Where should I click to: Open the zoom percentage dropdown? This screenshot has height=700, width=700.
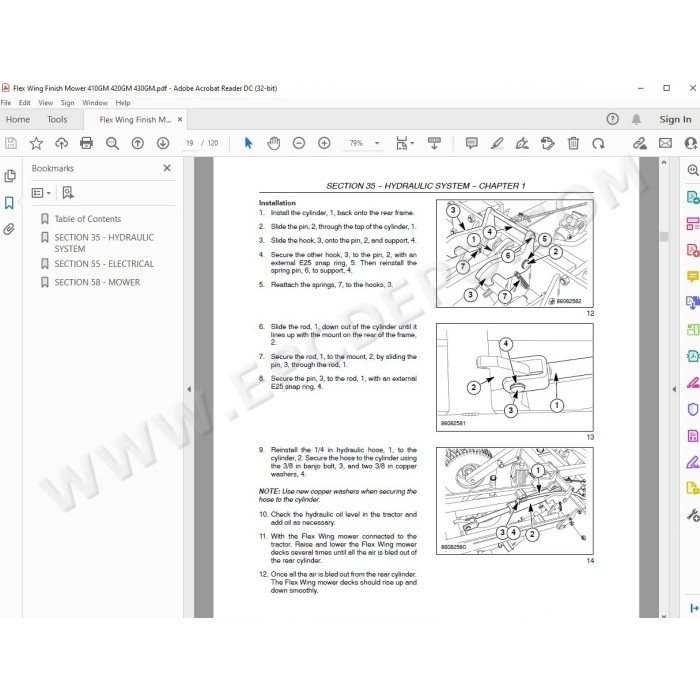click(x=377, y=143)
